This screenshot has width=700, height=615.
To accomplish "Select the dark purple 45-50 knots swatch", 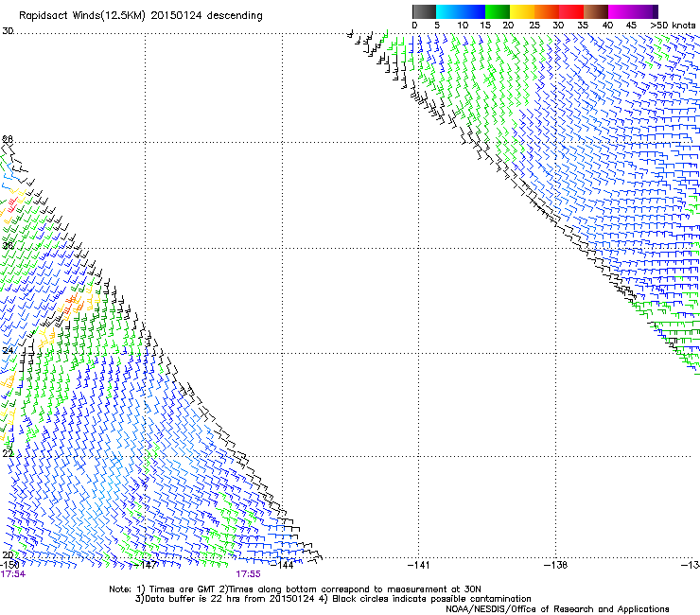I will coord(645,11).
